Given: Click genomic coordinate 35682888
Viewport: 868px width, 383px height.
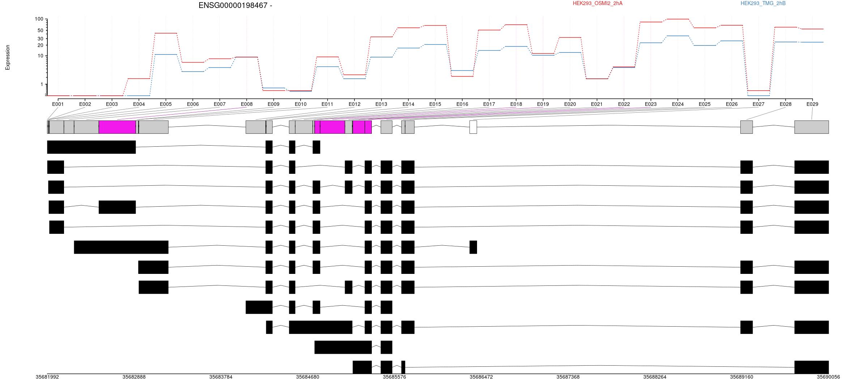Looking at the screenshot, I should (134, 377).
